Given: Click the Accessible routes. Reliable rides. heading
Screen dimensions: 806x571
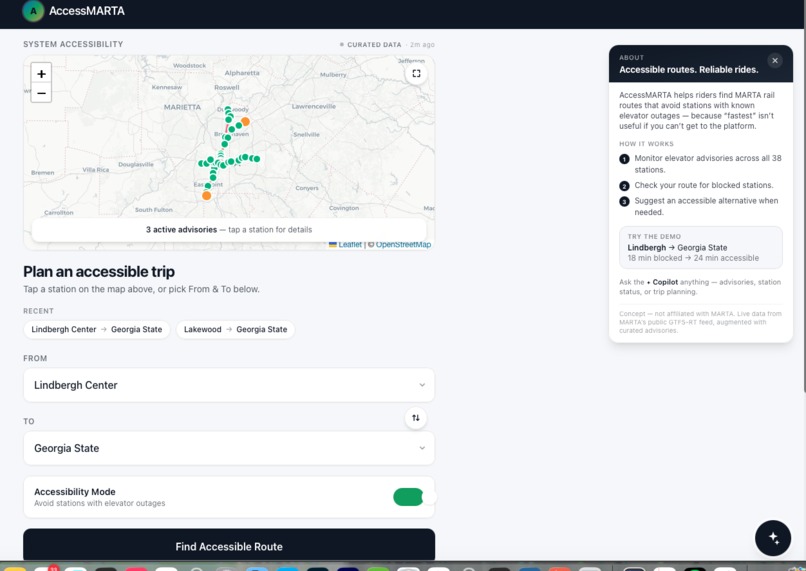Looking at the screenshot, I should (x=688, y=70).
